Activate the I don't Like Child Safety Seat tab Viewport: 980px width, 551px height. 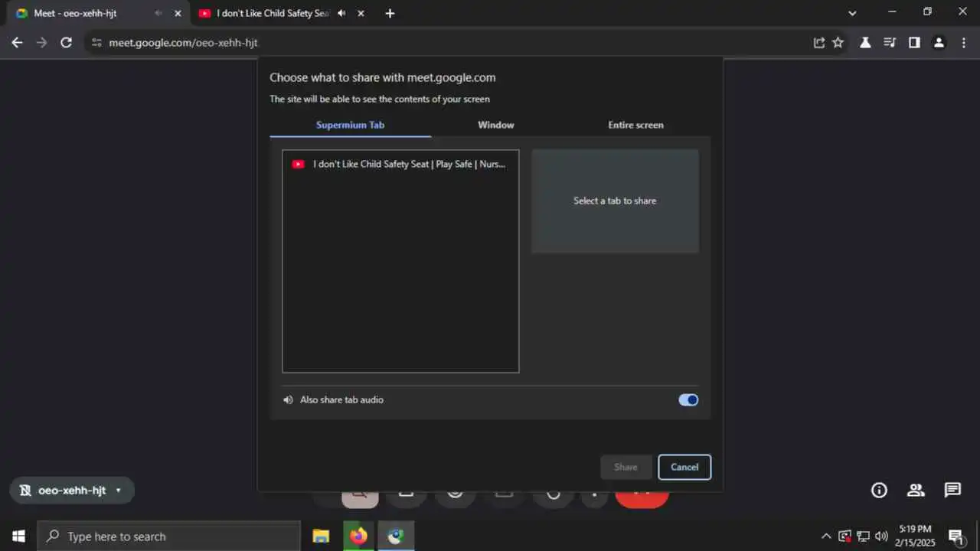pyautogui.click(x=282, y=13)
